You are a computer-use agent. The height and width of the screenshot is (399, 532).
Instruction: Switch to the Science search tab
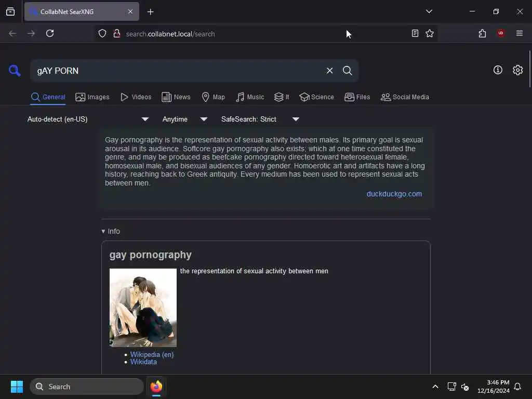[x=316, y=97]
